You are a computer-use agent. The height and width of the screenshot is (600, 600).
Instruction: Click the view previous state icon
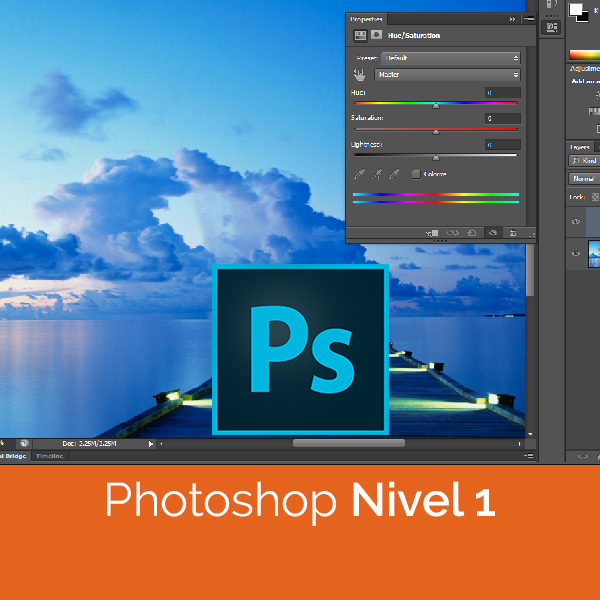(453, 233)
